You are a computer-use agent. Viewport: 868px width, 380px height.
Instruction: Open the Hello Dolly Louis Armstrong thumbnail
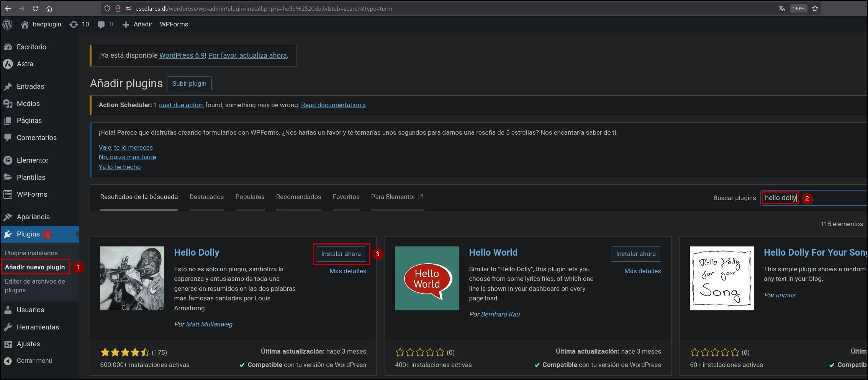pyautogui.click(x=132, y=279)
